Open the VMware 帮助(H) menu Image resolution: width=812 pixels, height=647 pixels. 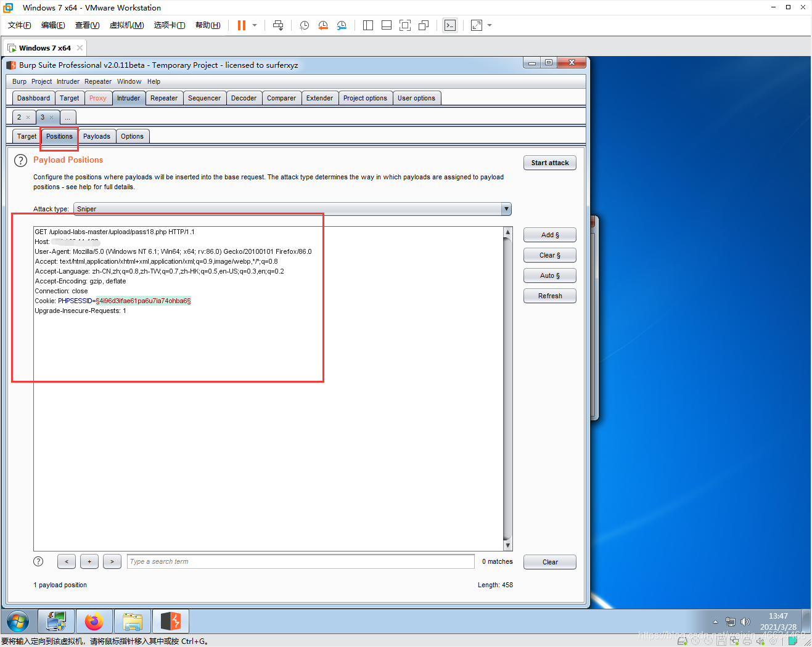[x=208, y=25]
